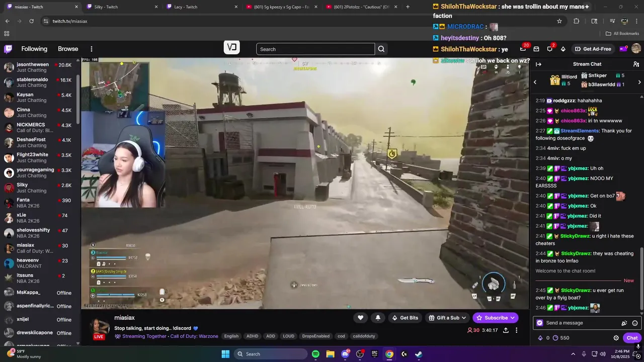Expand the Gift a Sub dropdown

(x=464, y=318)
